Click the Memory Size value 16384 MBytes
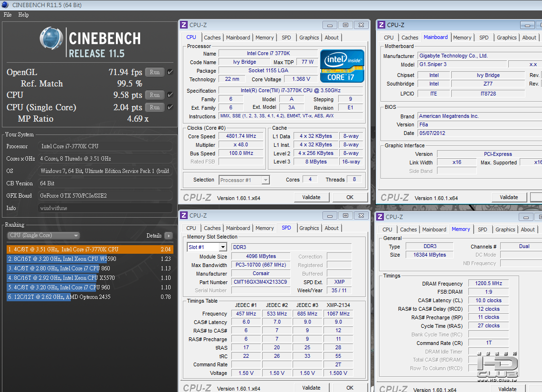 [x=429, y=255]
